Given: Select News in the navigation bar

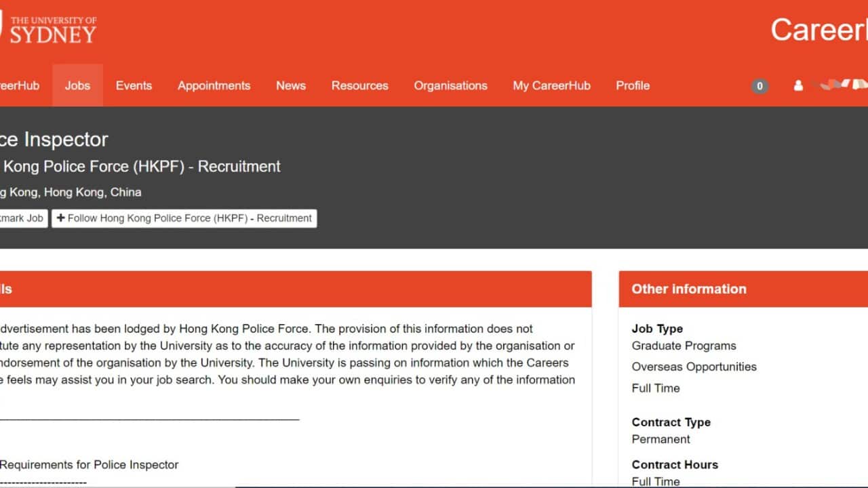Looking at the screenshot, I should (290, 85).
